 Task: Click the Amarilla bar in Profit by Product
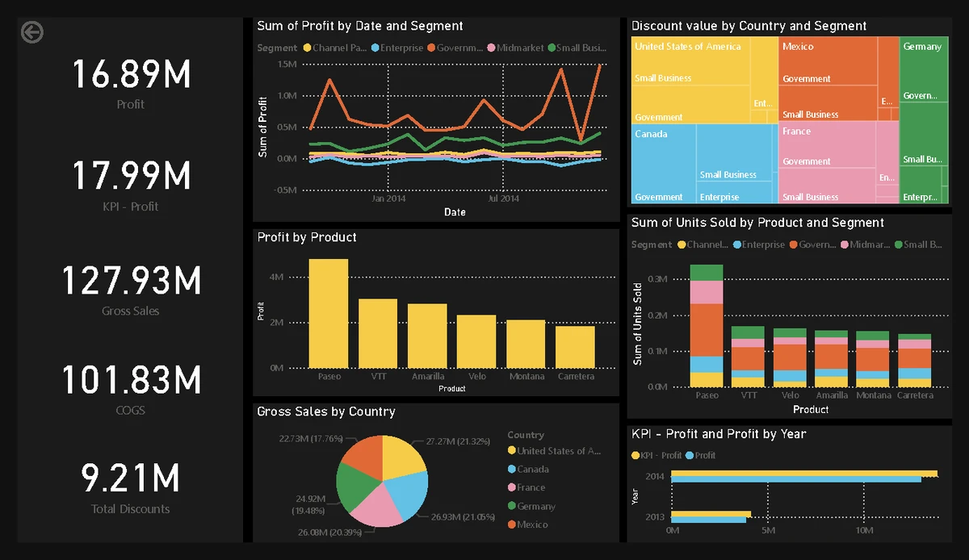[x=427, y=336]
